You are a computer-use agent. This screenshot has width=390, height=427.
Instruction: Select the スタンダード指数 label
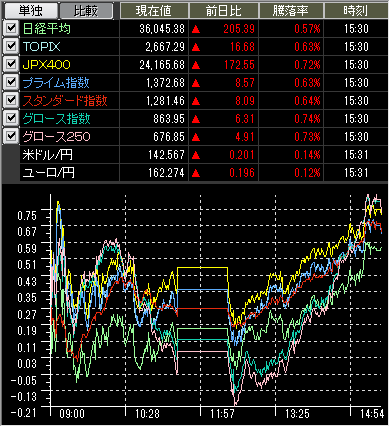coord(65,101)
